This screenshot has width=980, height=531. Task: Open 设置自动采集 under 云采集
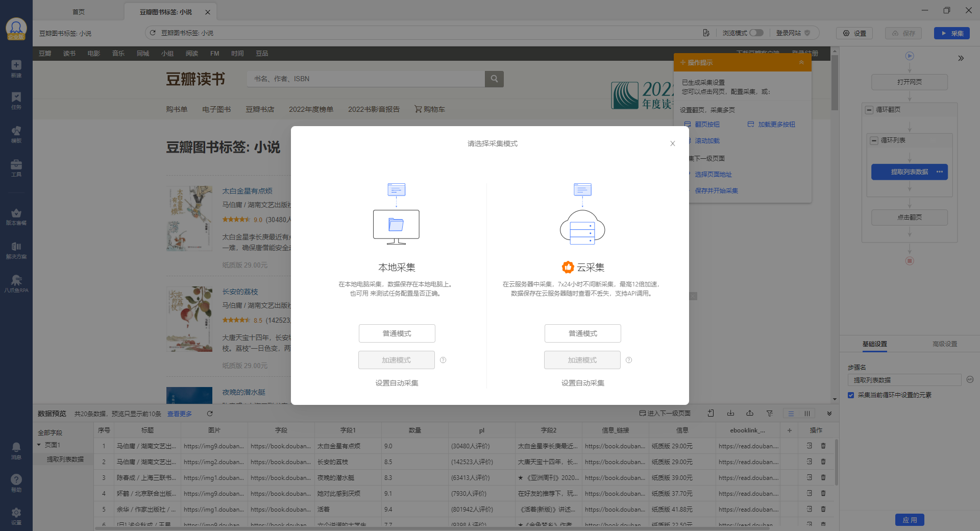(582, 382)
